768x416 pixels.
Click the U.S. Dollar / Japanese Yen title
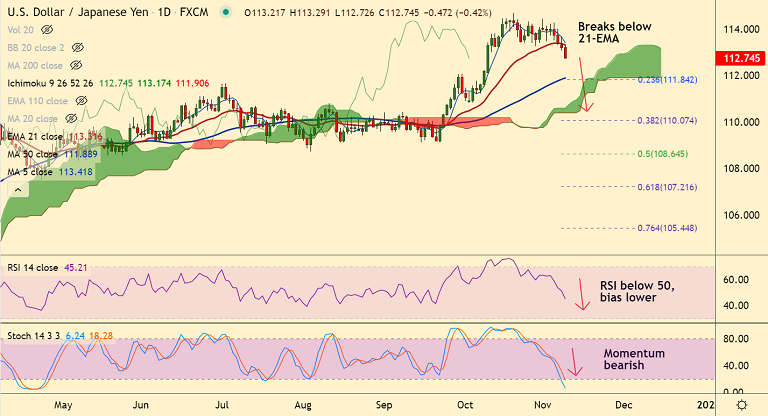point(78,12)
